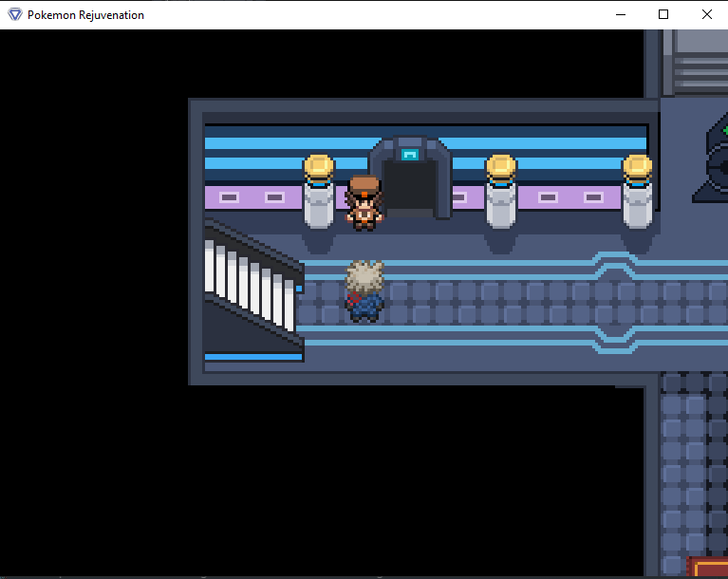Click the brown-hat trainer beside the door

[364, 203]
